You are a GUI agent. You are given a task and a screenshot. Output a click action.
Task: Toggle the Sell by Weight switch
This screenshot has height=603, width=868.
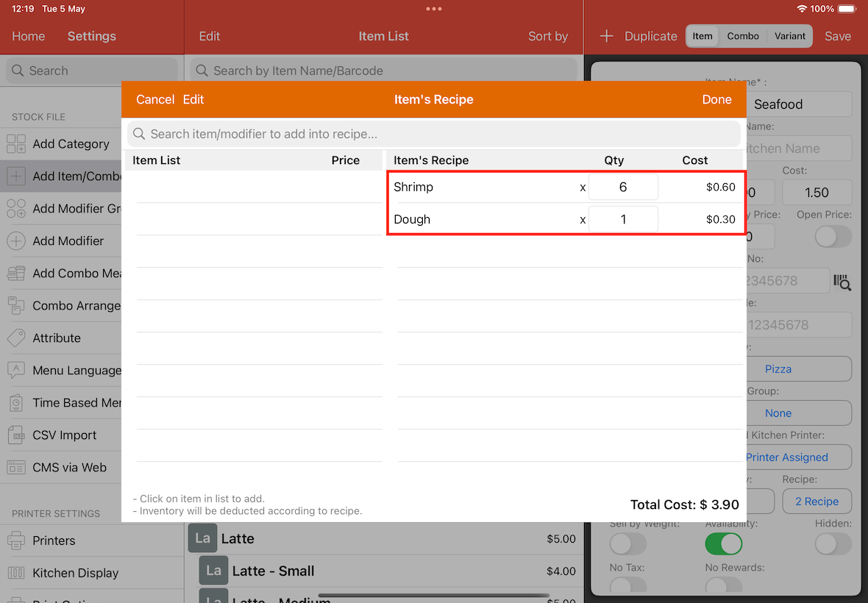point(627,544)
